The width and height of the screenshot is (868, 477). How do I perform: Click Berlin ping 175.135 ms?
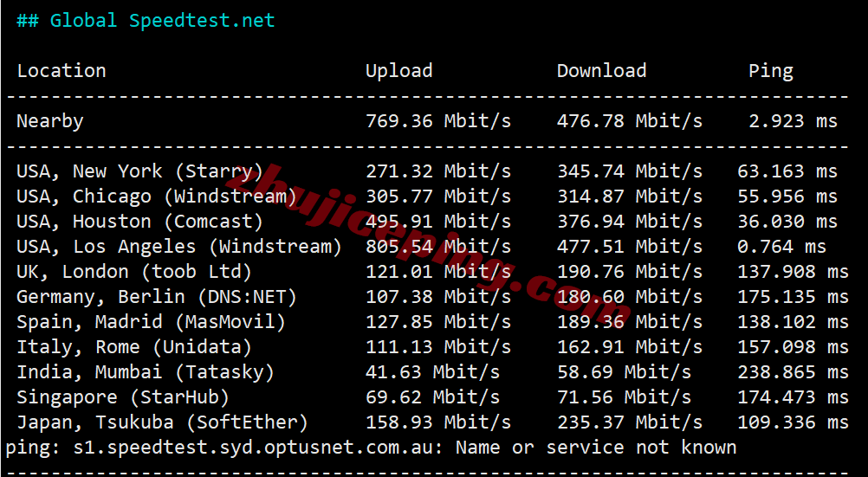(794, 297)
